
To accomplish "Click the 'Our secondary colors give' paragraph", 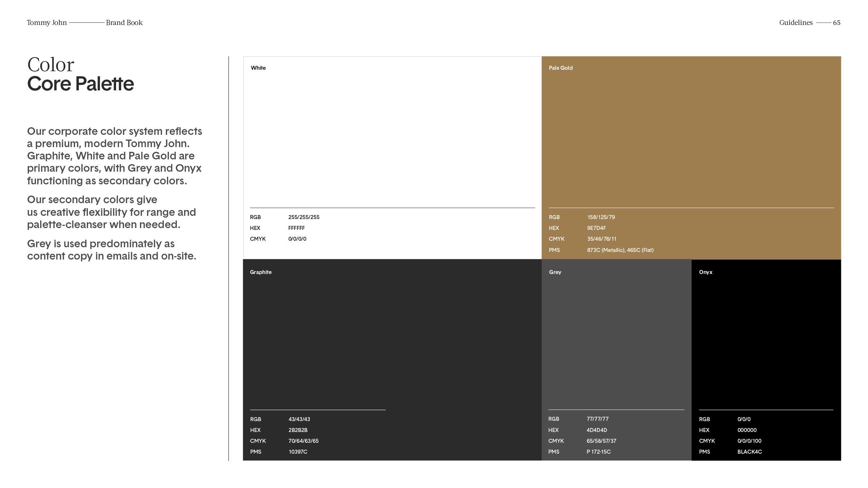I will tap(111, 212).
